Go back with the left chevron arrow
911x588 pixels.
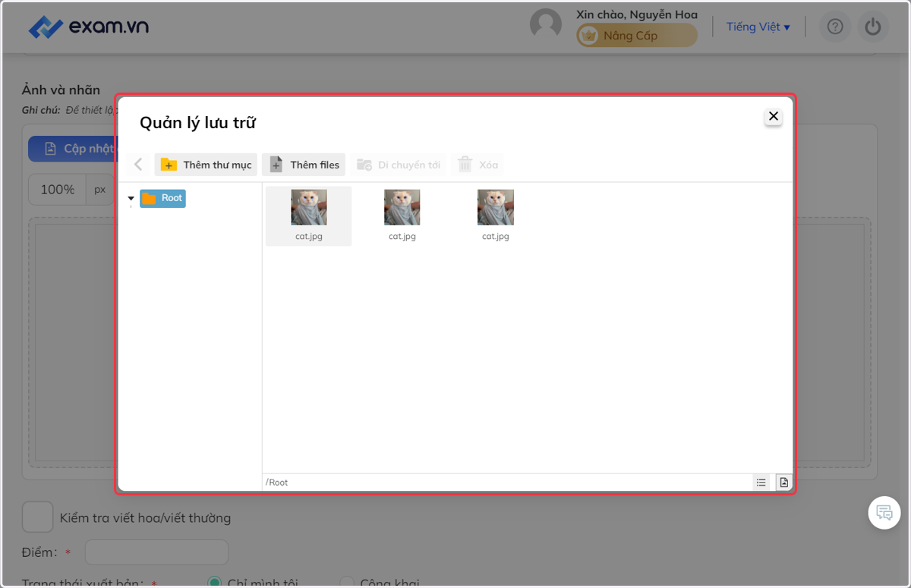pos(138,165)
